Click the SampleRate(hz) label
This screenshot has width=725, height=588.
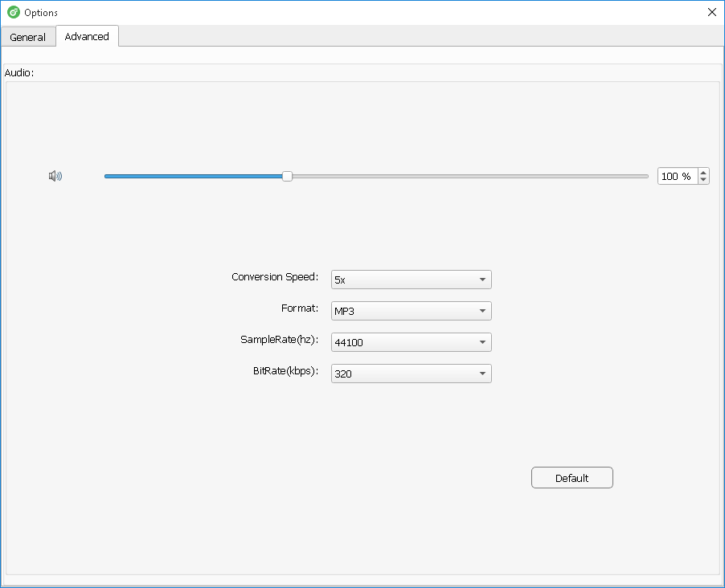point(279,340)
